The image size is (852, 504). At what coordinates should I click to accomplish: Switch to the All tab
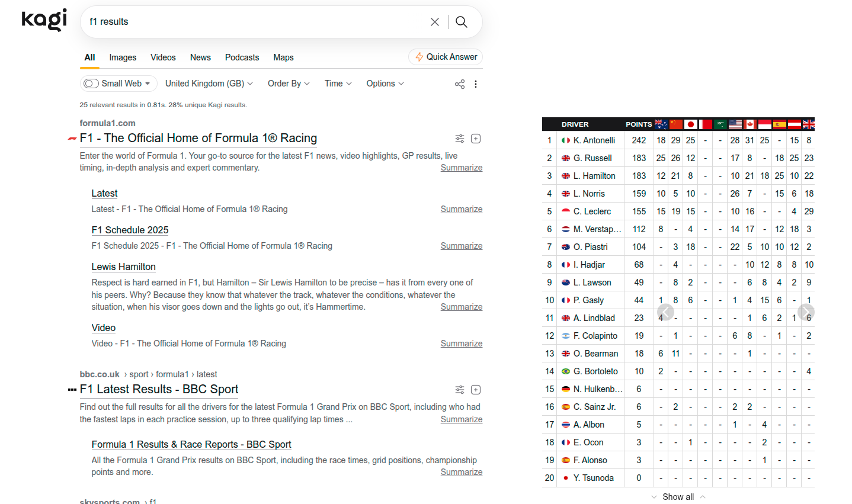90,57
